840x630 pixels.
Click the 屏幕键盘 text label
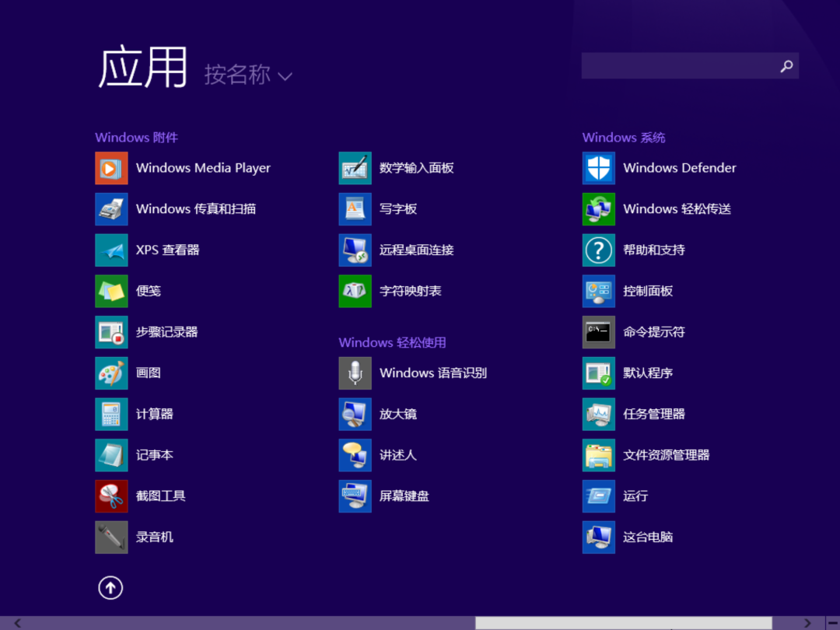pos(404,496)
